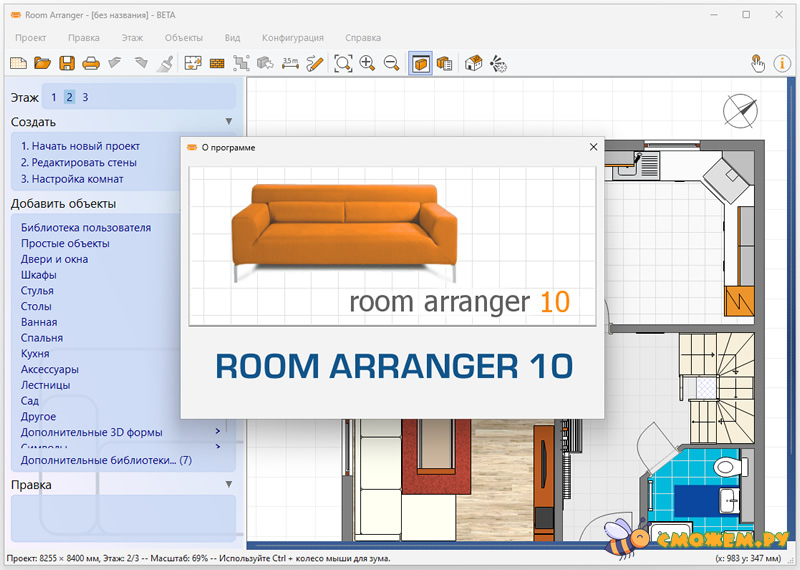Image resolution: width=800 pixels, height=570 pixels.
Task: Click the orange info icon
Action: pos(782,63)
